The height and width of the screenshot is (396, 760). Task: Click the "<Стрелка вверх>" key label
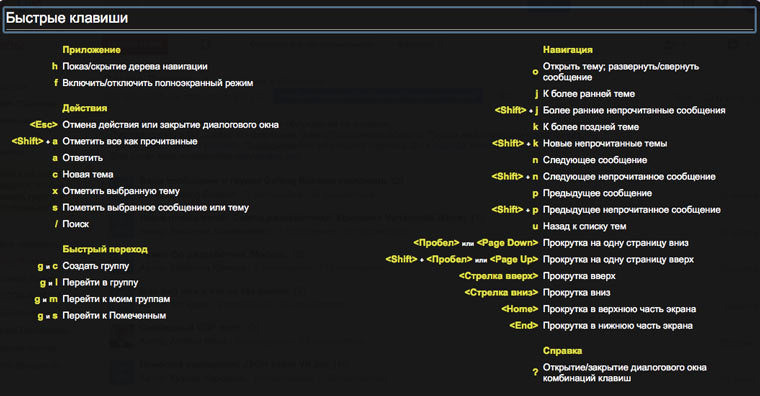coord(498,276)
